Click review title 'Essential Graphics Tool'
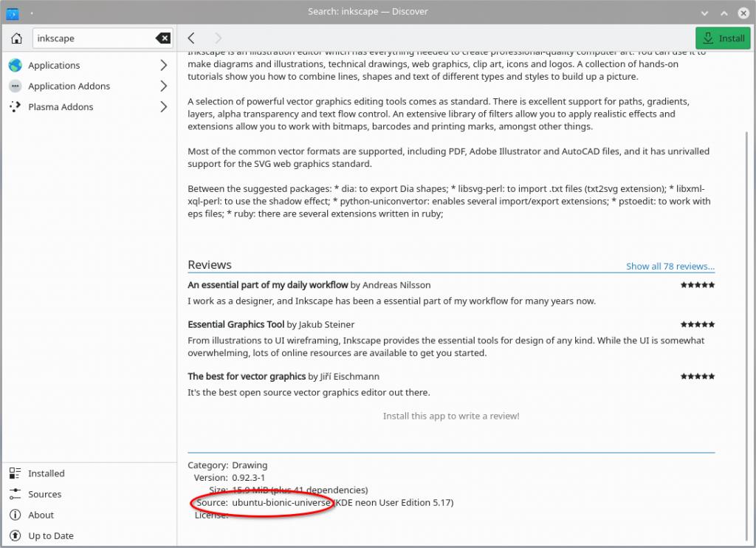756x548 pixels. coord(236,325)
